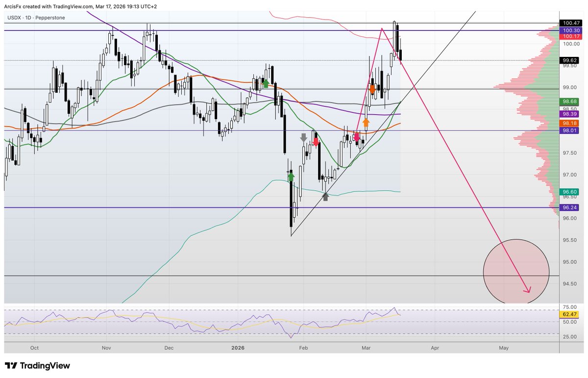Image resolution: width=588 pixels, height=378 pixels.
Task: Click the purple 98.39 price label
Action: point(569,114)
